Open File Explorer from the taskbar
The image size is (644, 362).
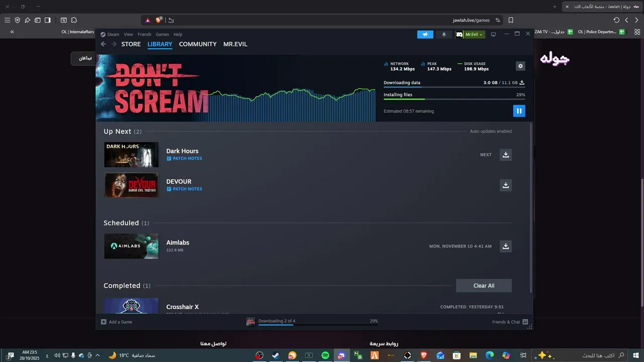pos(473,355)
